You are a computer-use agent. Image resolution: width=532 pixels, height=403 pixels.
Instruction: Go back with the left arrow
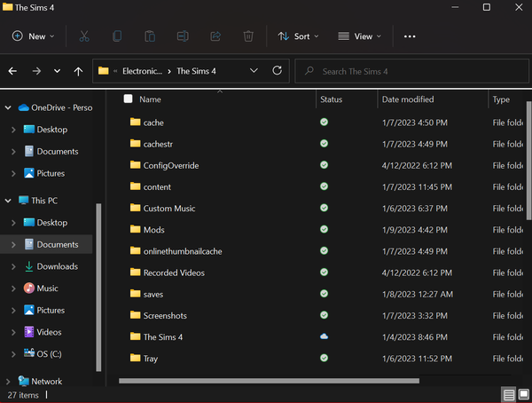click(x=12, y=71)
